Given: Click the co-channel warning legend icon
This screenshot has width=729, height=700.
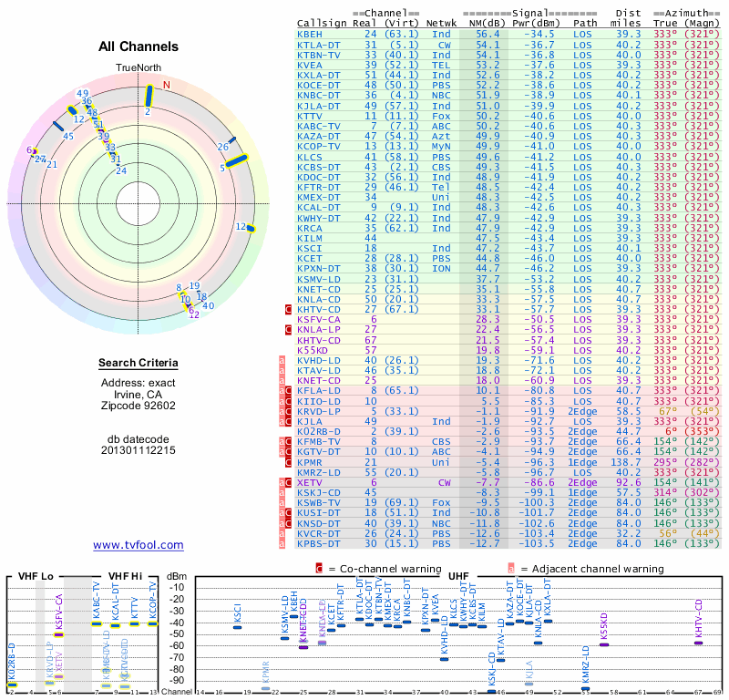Looking at the screenshot, I should pyautogui.click(x=319, y=569).
